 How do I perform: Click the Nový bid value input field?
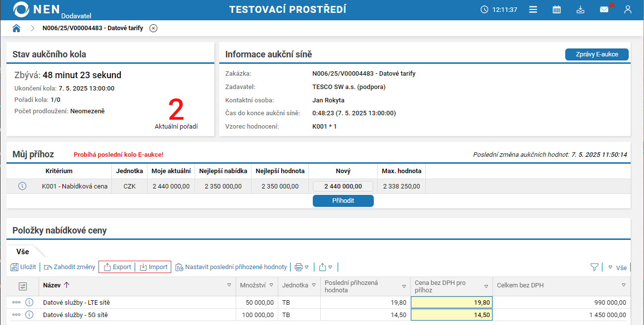[x=343, y=186]
